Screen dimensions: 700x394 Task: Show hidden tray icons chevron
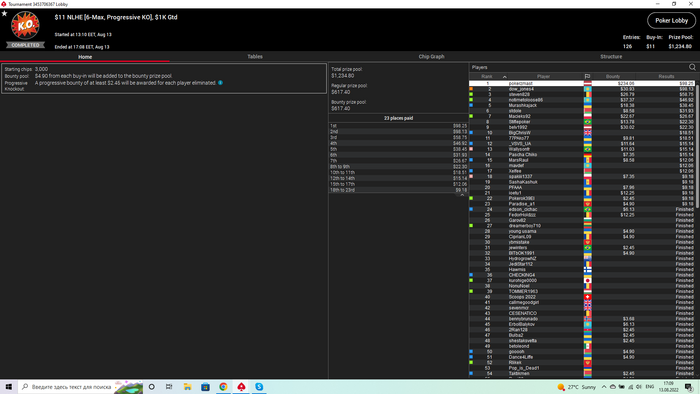click(604, 387)
